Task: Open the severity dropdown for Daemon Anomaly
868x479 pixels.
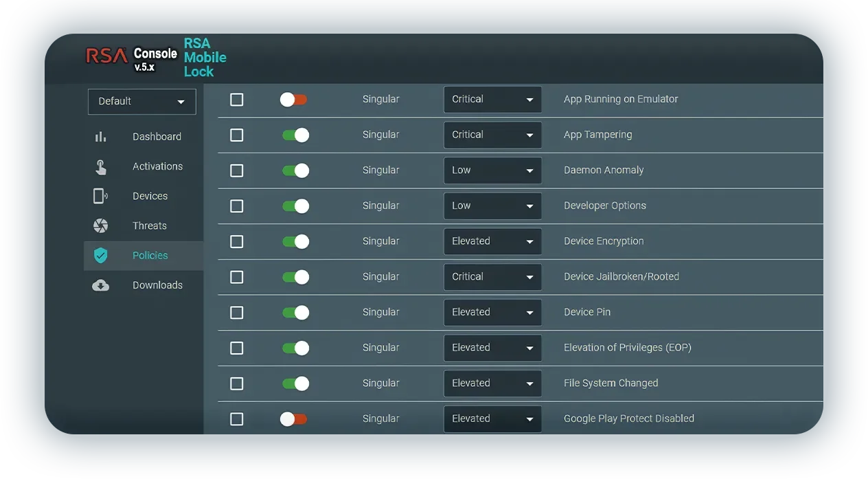Action: (492, 170)
